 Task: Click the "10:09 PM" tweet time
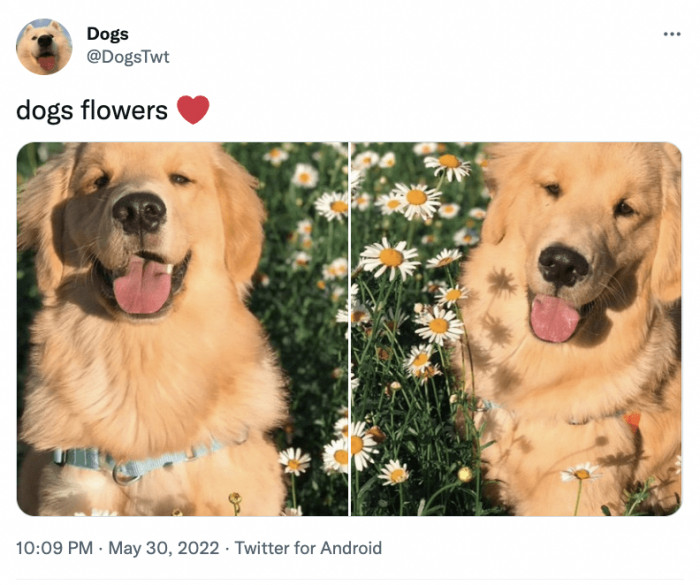tap(56, 548)
